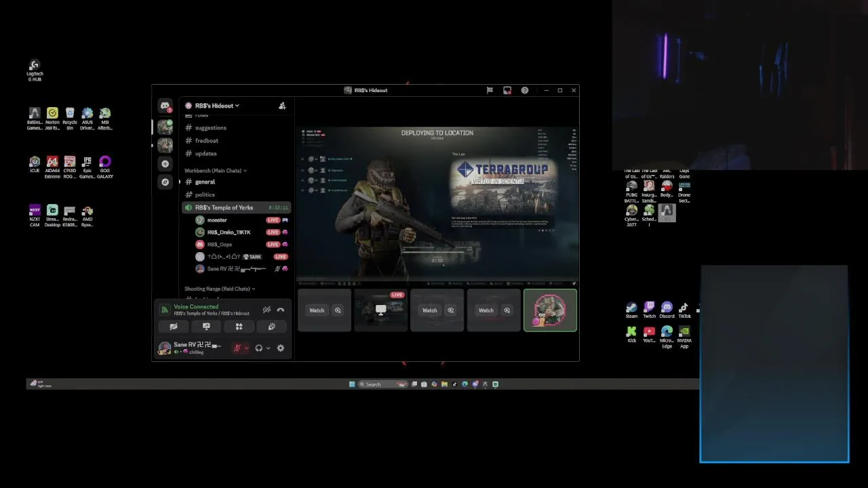
Task: Click the preview icon in third stream tile
Action: coord(450,310)
